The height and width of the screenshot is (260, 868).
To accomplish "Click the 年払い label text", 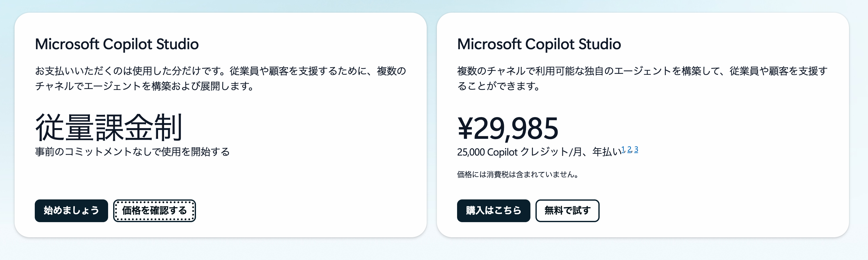I will tap(607, 152).
